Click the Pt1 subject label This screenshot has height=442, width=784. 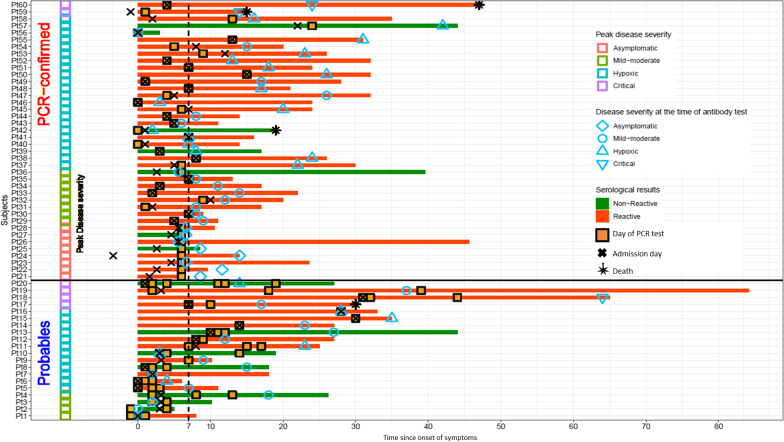coord(22,416)
